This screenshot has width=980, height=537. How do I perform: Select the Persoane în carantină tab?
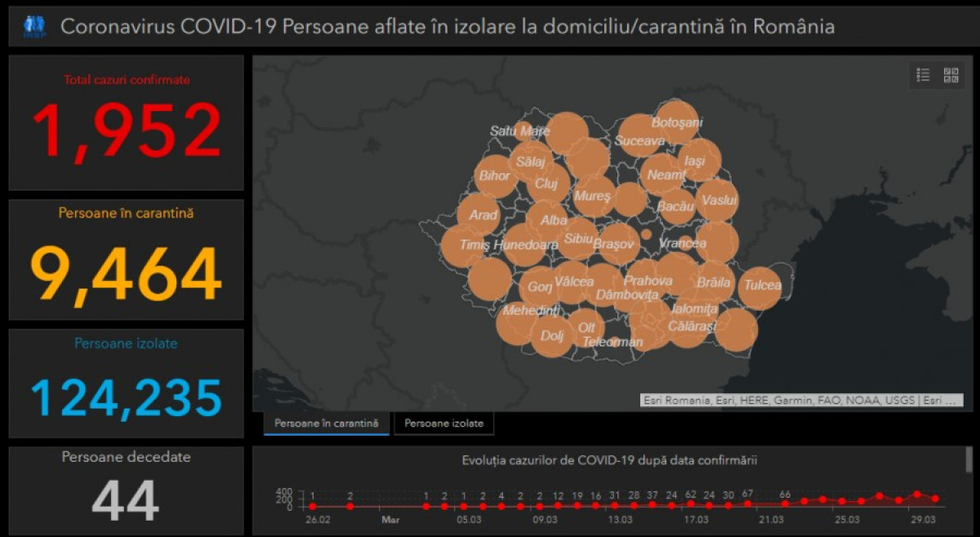(326, 423)
